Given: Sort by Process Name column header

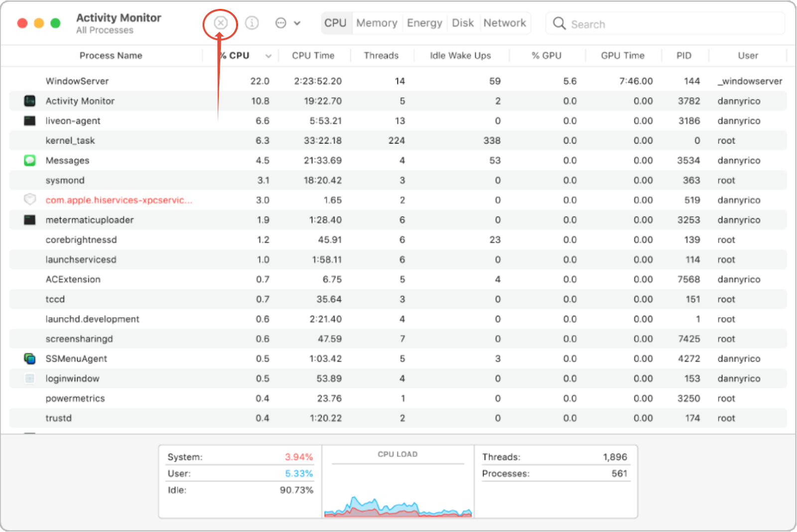Looking at the screenshot, I should point(111,55).
